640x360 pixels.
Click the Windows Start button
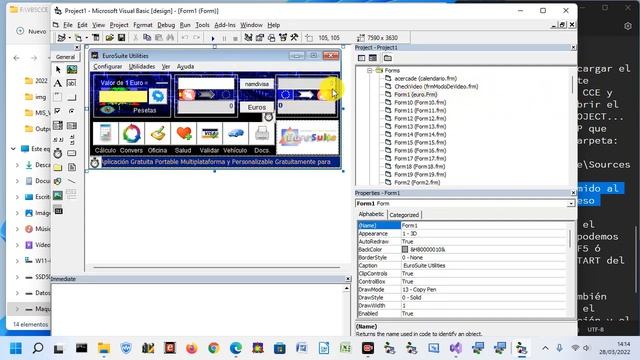tap(16, 348)
